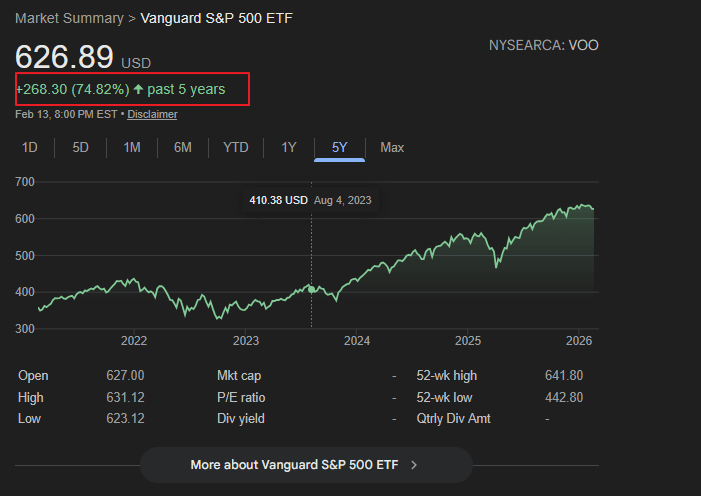
Task: Click the green up arrow icon
Action: pyautogui.click(x=139, y=90)
